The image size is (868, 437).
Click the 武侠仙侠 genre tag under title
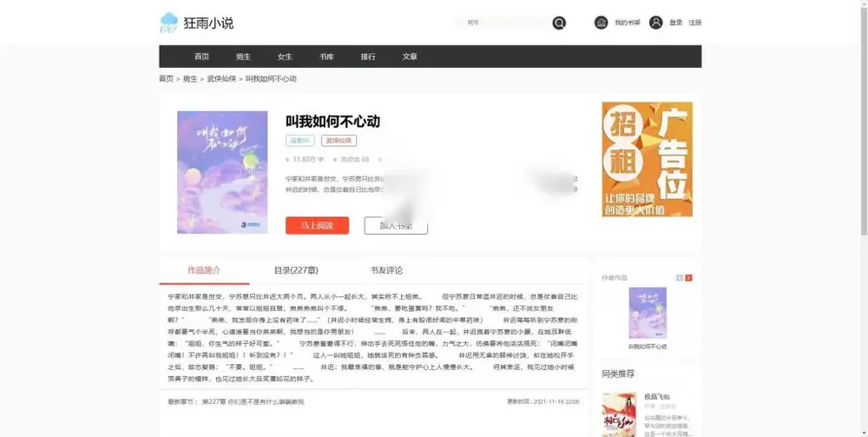(x=339, y=141)
